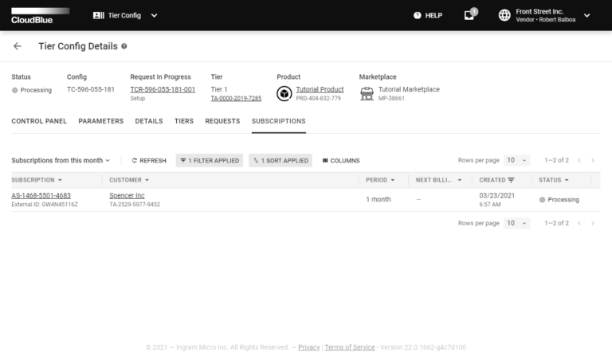This screenshot has height=364, width=612.
Task: Open the PERIOD column header menu
Action: tap(393, 180)
